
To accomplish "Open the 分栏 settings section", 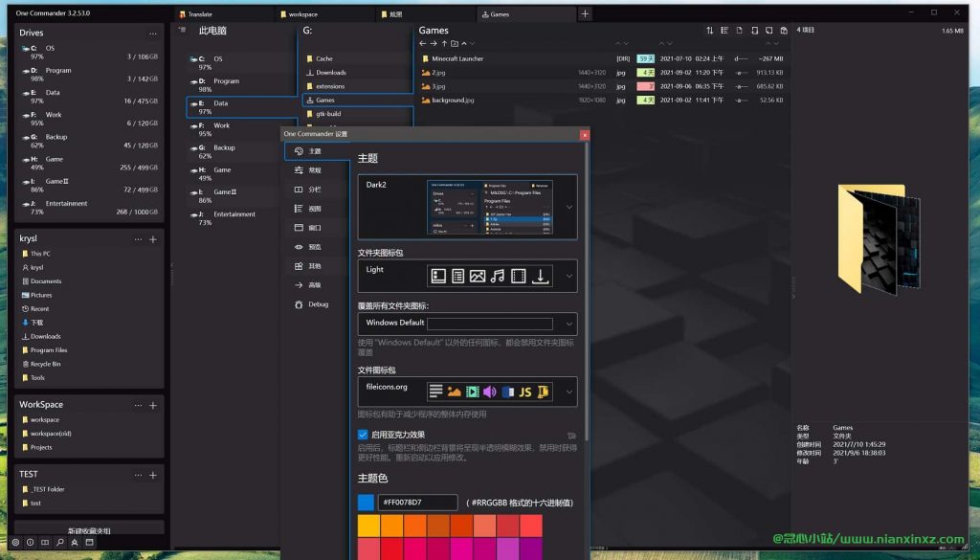I will 317,190.
